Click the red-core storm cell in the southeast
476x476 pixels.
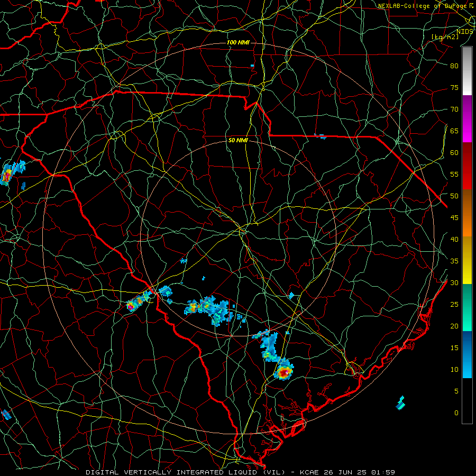(x=284, y=372)
